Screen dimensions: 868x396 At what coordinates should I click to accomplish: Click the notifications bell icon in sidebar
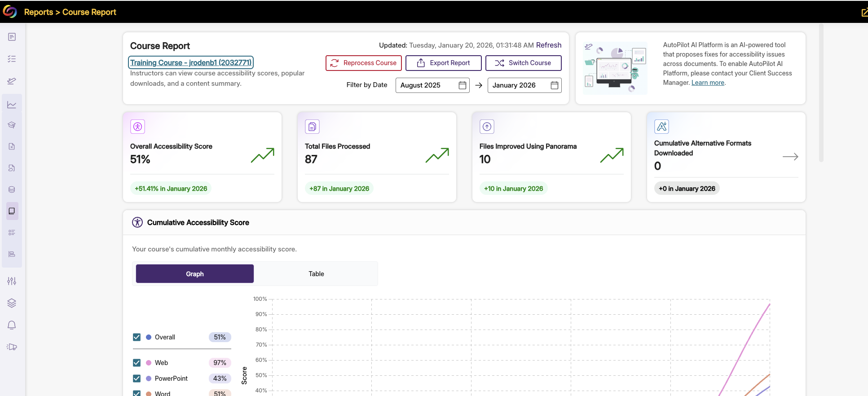tap(12, 325)
